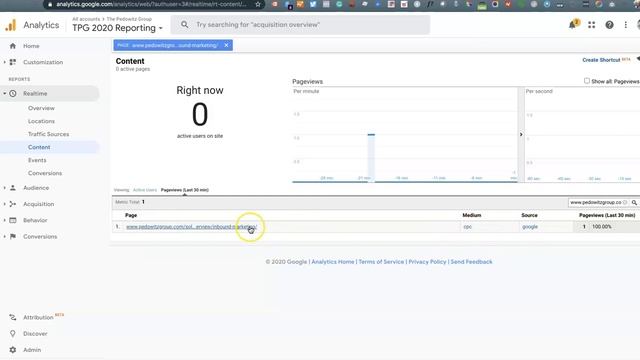Open the Google apps grid icon
Viewport: 640px width, 360px height.
click(591, 25)
